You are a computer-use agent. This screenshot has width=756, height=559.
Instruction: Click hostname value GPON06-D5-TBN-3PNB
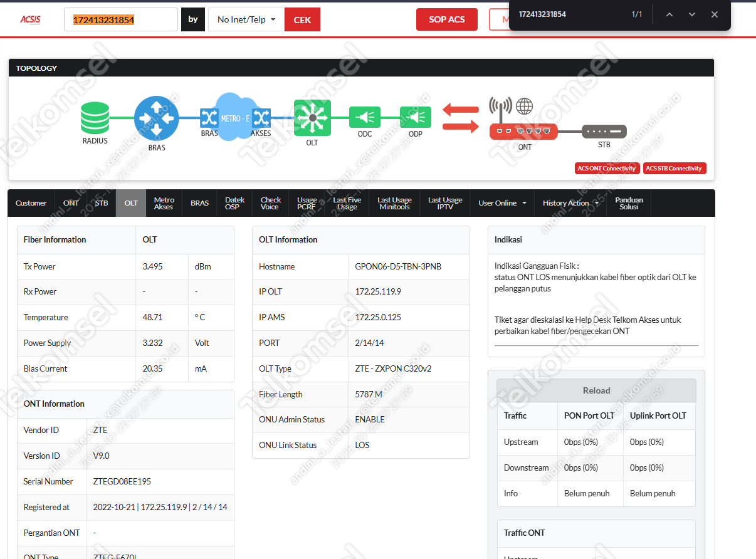(398, 266)
